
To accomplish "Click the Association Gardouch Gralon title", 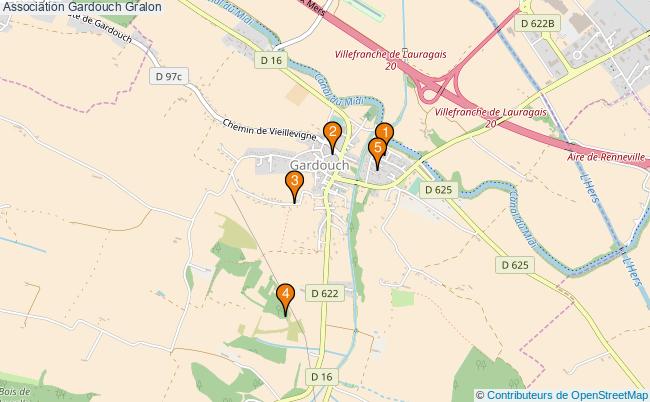I will [82, 7].
